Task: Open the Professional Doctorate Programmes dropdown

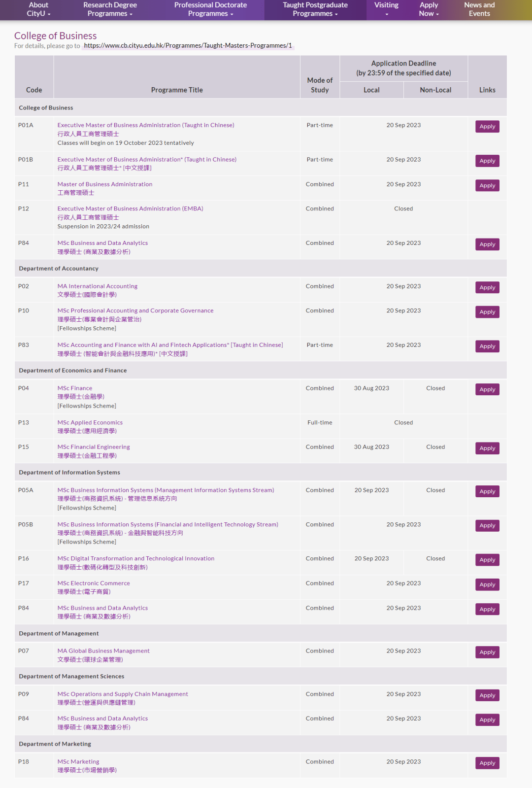Action: tap(210, 8)
